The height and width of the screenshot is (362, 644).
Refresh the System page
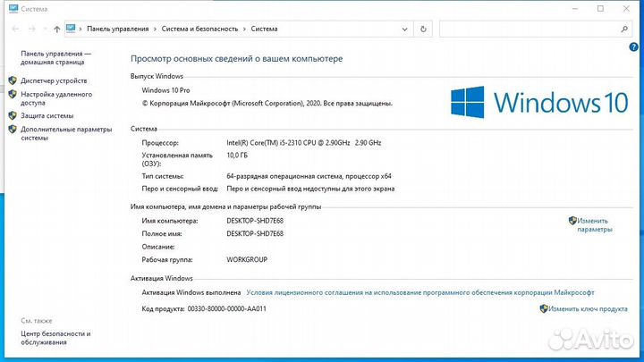[x=423, y=29]
